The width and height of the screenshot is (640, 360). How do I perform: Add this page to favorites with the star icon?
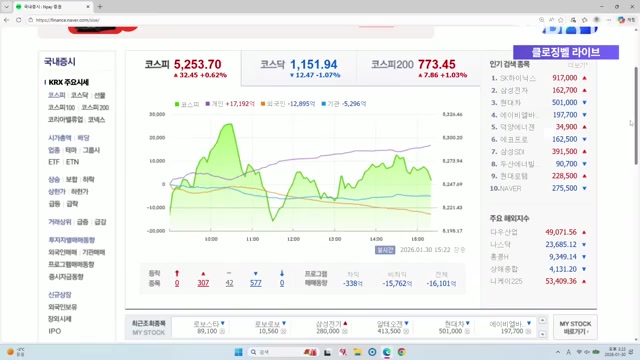pyautogui.click(x=561, y=20)
